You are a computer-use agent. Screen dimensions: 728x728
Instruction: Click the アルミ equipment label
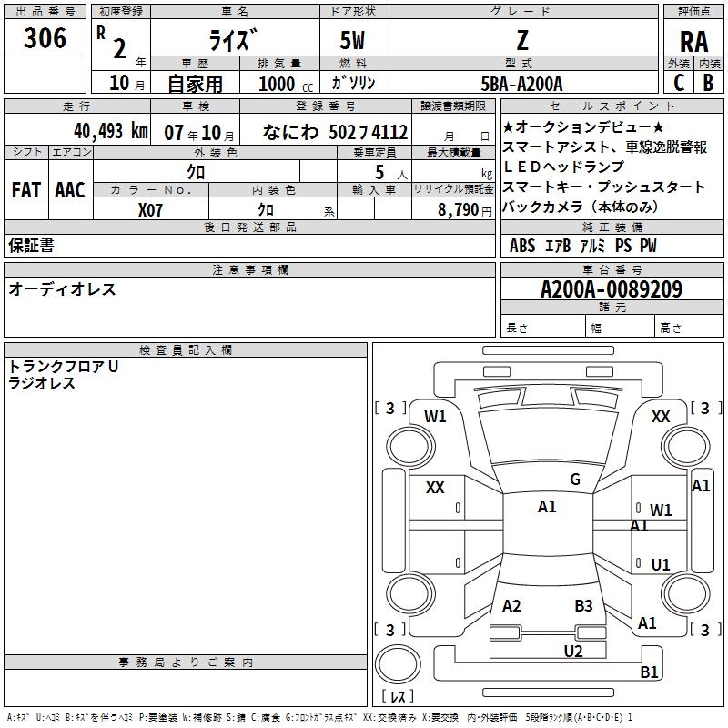[x=592, y=246]
